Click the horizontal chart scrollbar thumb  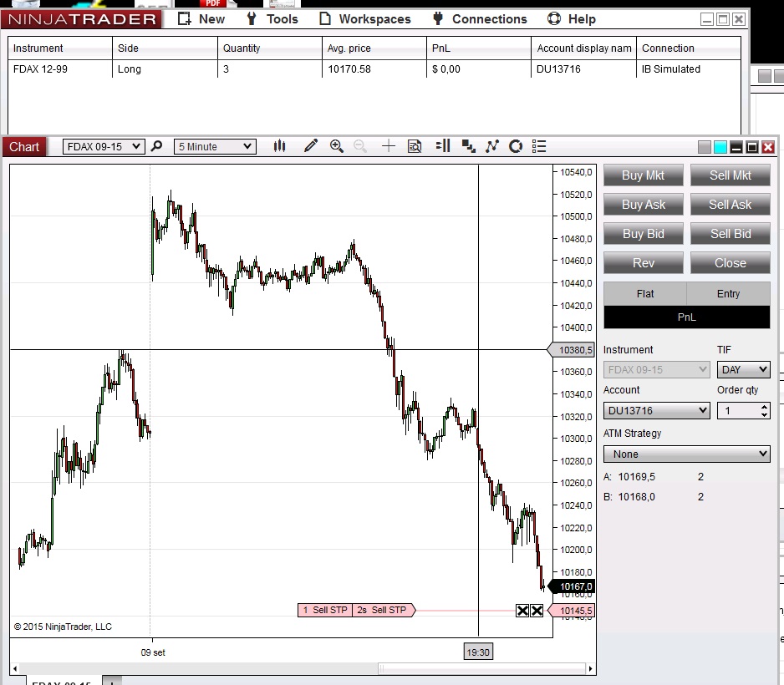point(481,668)
